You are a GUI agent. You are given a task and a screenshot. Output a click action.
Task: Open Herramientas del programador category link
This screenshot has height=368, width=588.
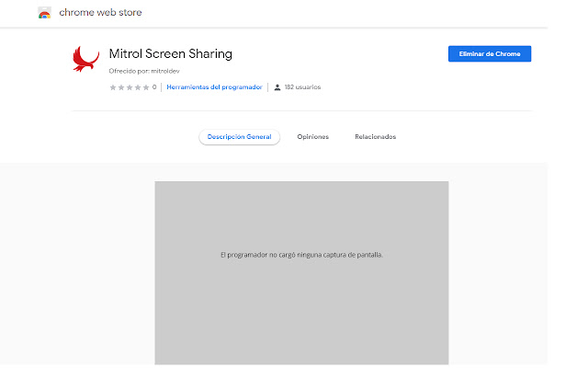(x=214, y=87)
